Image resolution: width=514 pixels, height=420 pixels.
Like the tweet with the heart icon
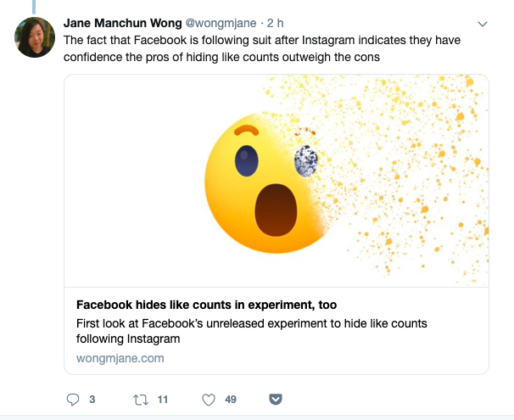(208, 399)
